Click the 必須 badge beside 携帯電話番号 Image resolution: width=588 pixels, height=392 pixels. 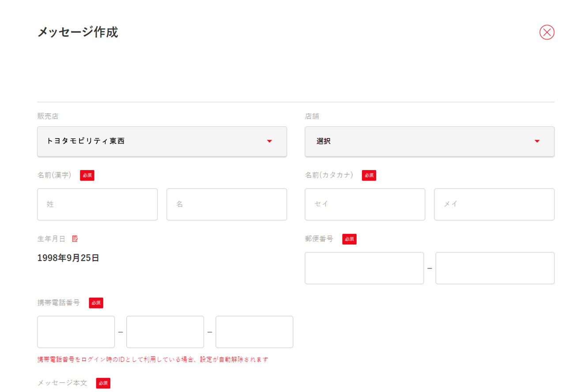(x=96, y=303)
